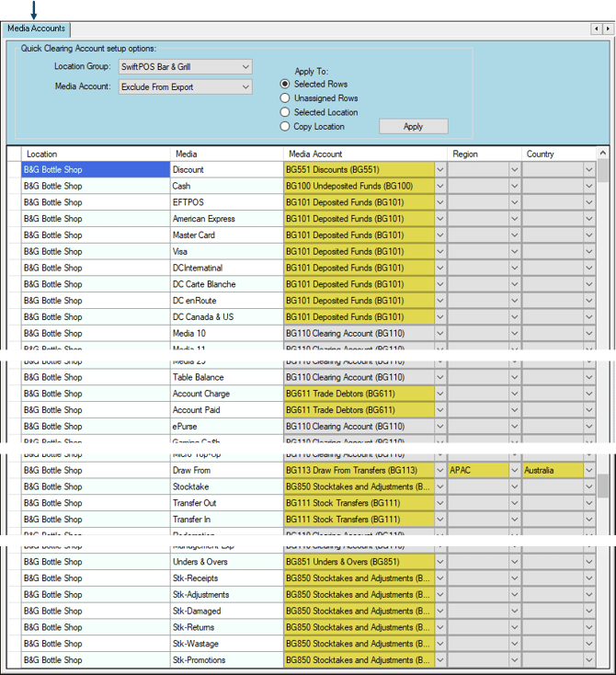The image size is (616, 675).
Task: Open the Location Group dropdown
Action: [245, 67]
